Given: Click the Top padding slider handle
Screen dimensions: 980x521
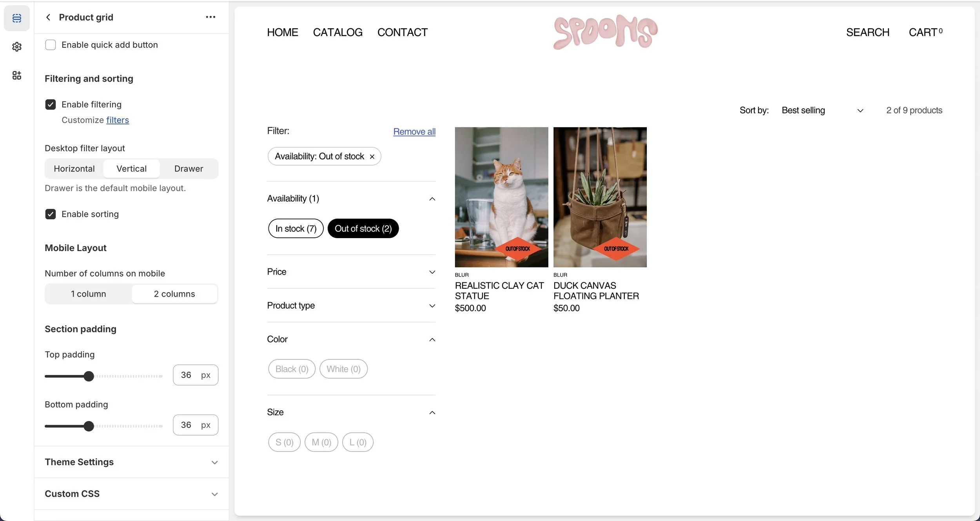Looking at the screenshot, I should (x=89, y=376).
